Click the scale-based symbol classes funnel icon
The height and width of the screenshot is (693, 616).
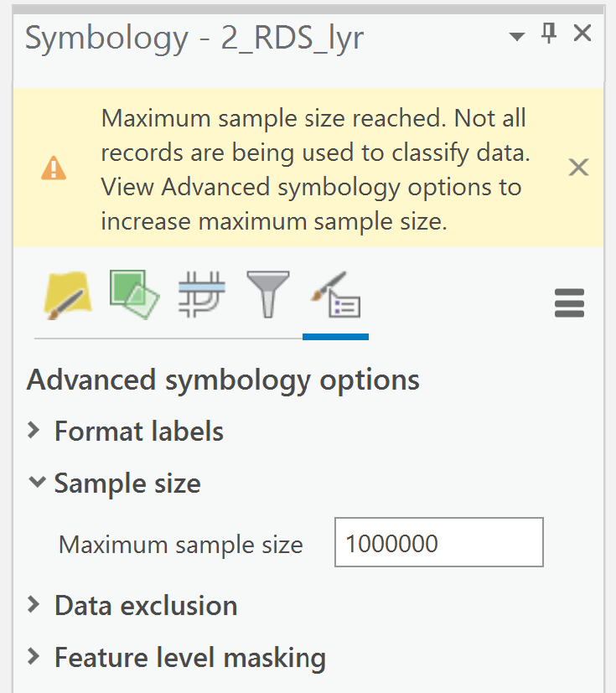pyautogui.click(x=267, y=295)
